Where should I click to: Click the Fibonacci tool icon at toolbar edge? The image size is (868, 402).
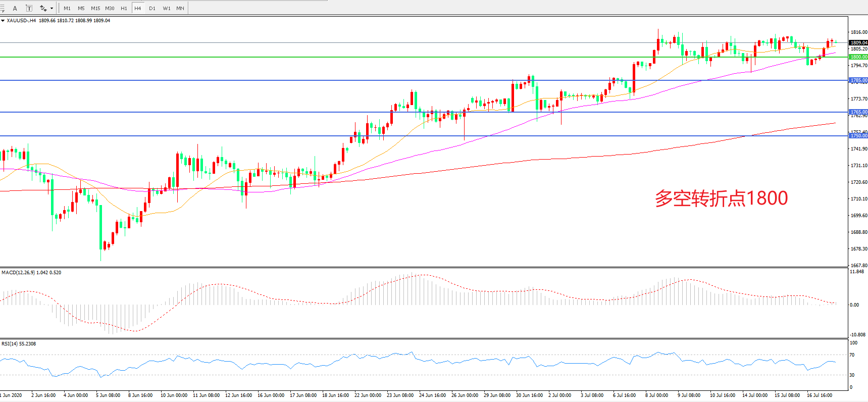2,8
